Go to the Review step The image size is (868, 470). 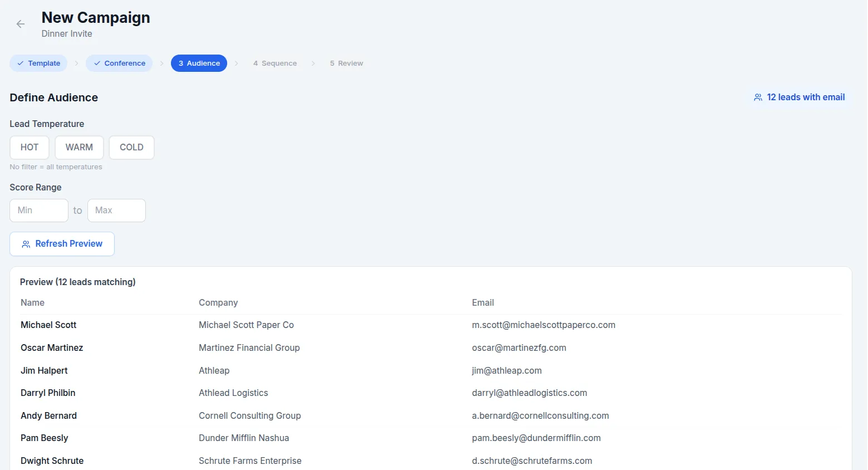point(346,63)
